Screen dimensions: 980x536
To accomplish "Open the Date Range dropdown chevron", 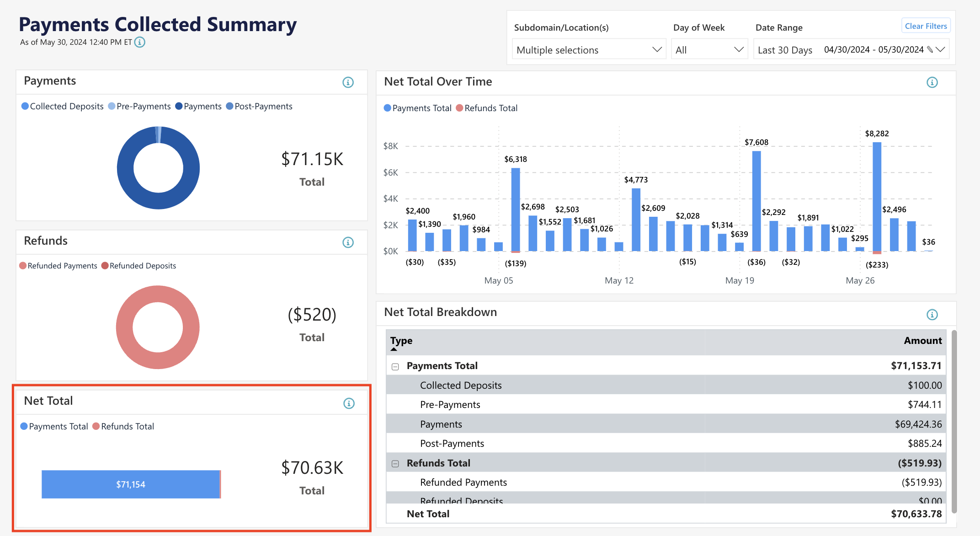I will point(941,49).
